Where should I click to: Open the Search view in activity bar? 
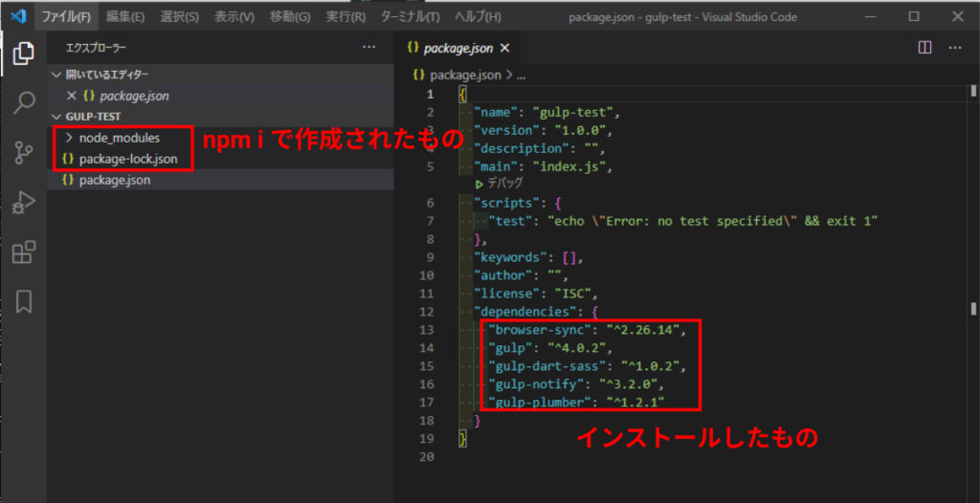point(23,103)
